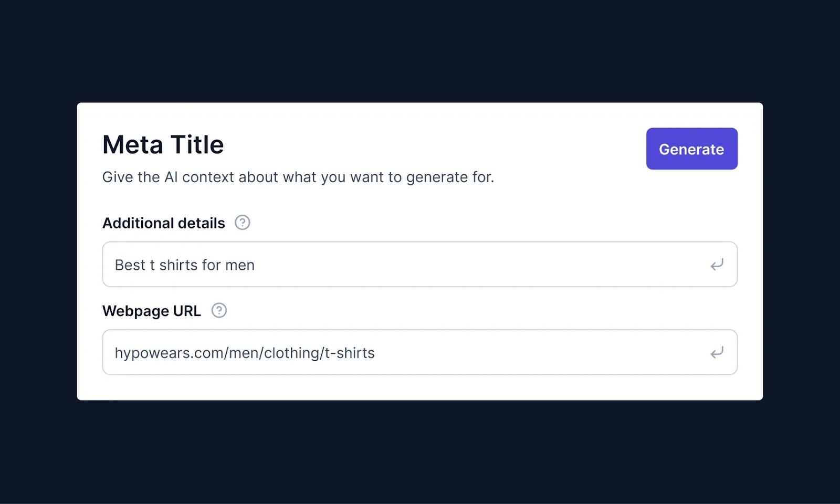Open help tooltip beside Additional details
This screenshot has height=504, width=840.
pos(242,223)
